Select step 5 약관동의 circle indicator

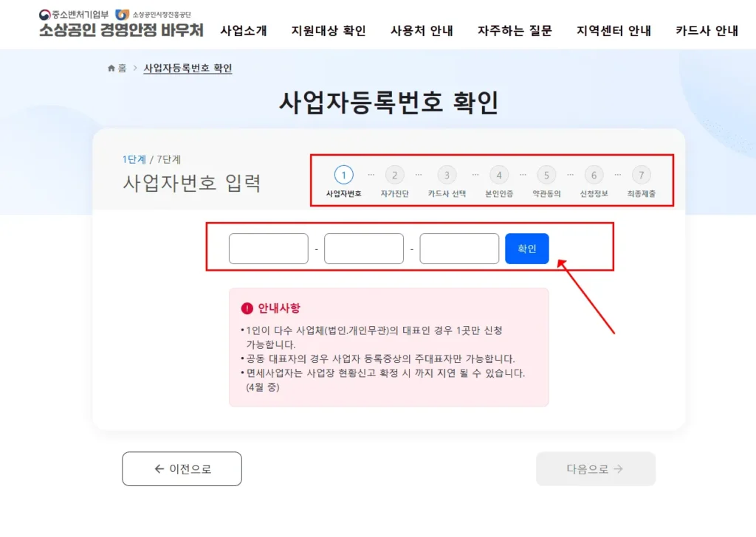click(x=546, y=176)
